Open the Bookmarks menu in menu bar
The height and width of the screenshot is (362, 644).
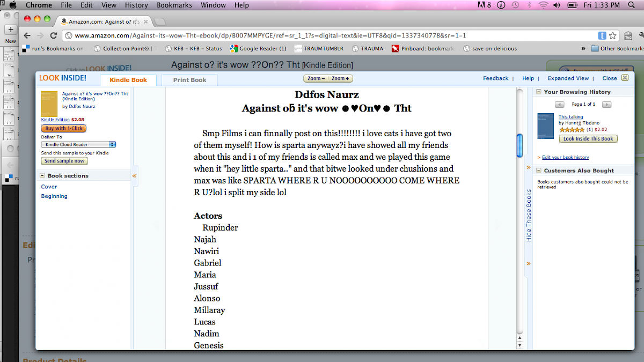pyautogui.click(x=175, y=5)
